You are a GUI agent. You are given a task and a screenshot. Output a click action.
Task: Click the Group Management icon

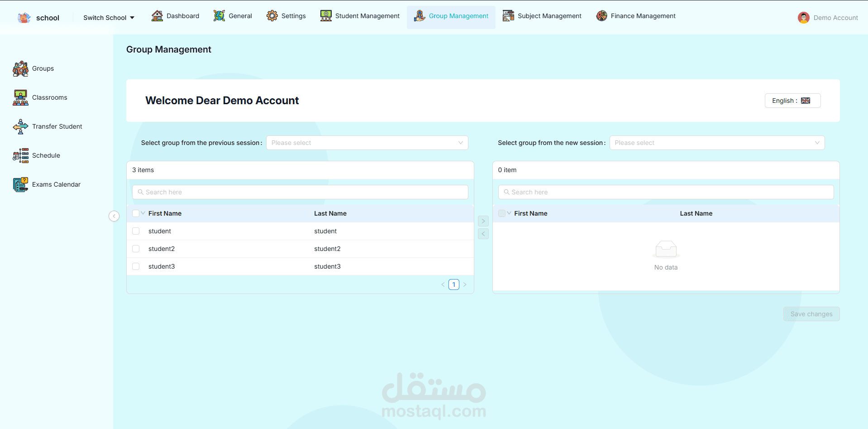[x=420, y=16]
